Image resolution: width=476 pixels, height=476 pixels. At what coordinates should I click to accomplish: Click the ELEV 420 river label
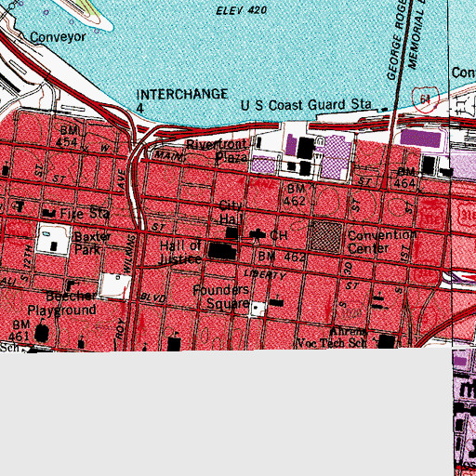[x=241, y=11]
